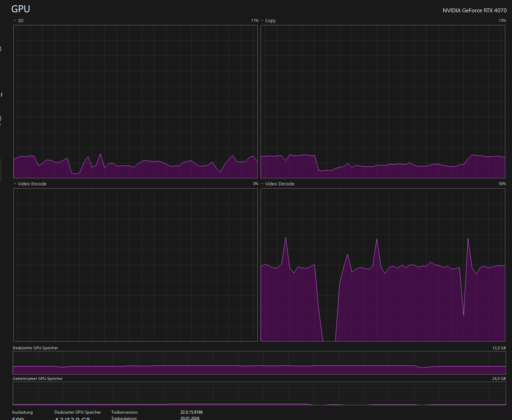Click the NVIDIA GeForce RTX 4070 name
This screenshot has height=420, width=512.
pyautogui.click(x=474, y=11)
